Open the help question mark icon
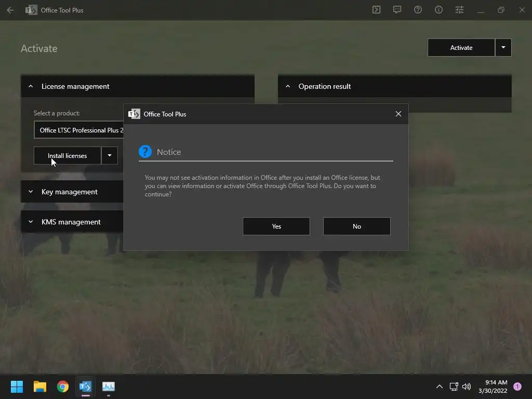Image resolution: width=532 pixels, height=399 pixels. tap(418, 10)
